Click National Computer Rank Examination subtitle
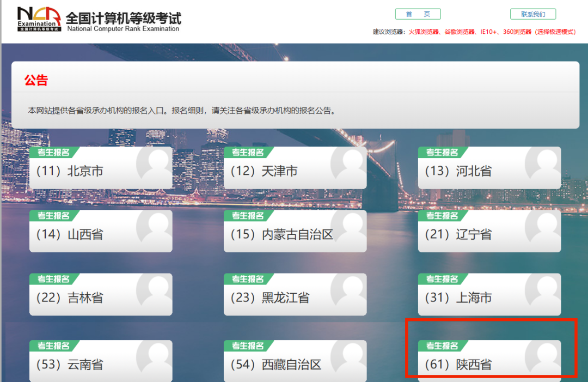This screenshot has width=588, height=382. point(124,29)
